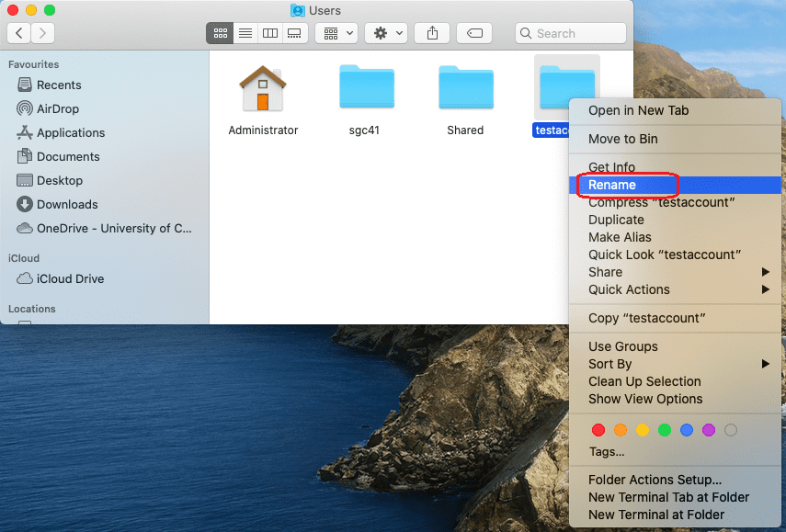Select Move to Bin menu item
The width and height of the screenshot is (786, 532).
coord(622,139)
